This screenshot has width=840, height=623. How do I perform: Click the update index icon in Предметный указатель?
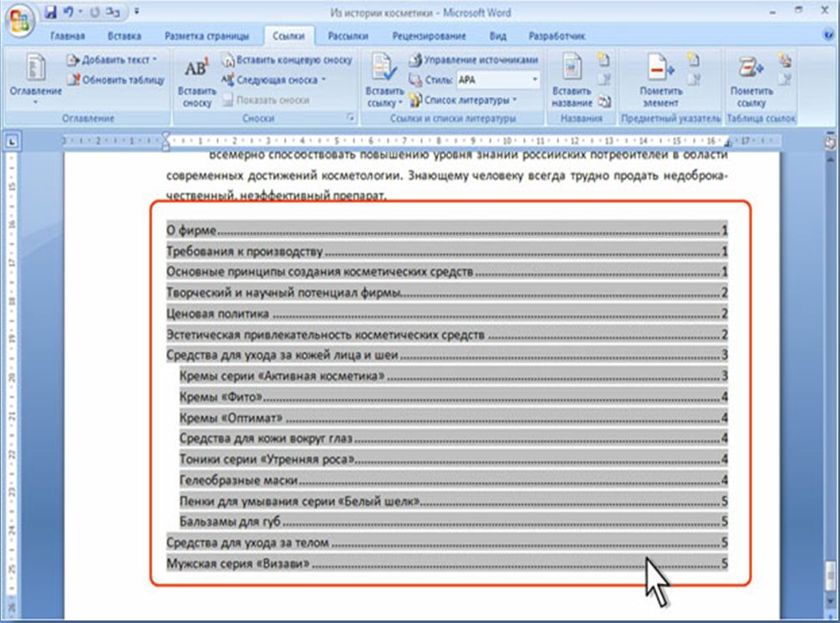coord(695,80)
